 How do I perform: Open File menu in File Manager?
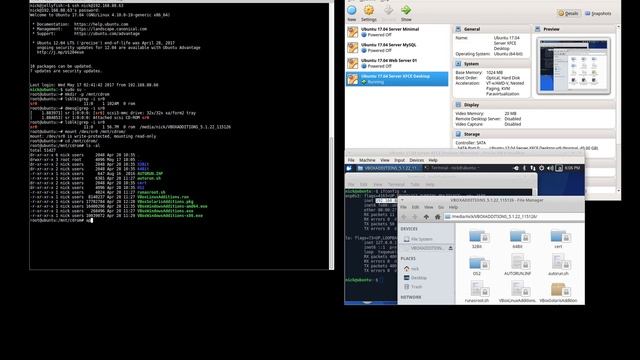pos(403,207)
